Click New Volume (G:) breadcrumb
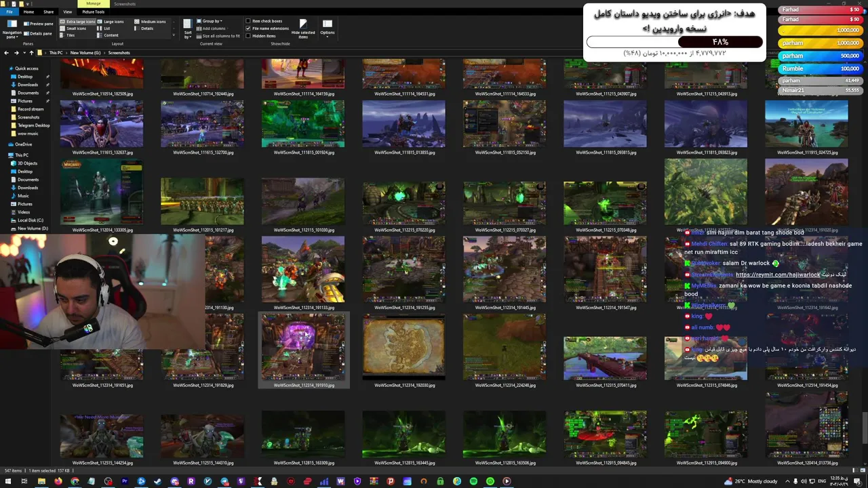This screenshot has width=868, height=488. coord(85,53)
